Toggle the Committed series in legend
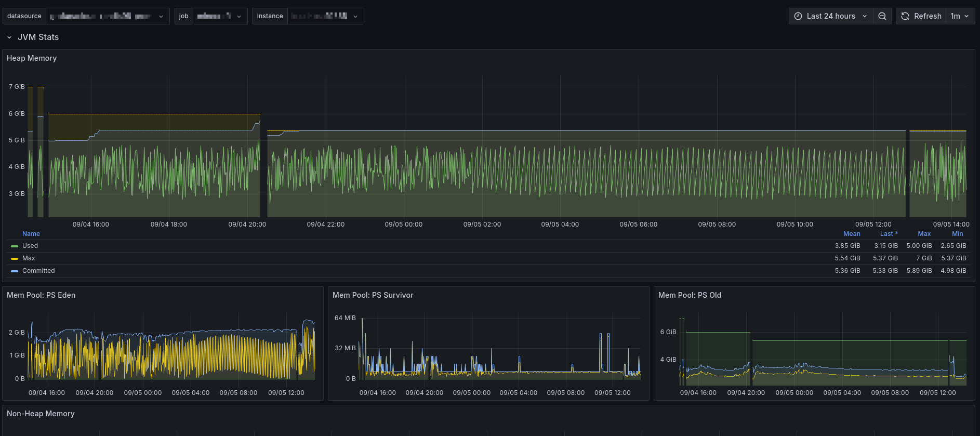The height and width of the screenshot is (436, 980). (x=38, y=271)
